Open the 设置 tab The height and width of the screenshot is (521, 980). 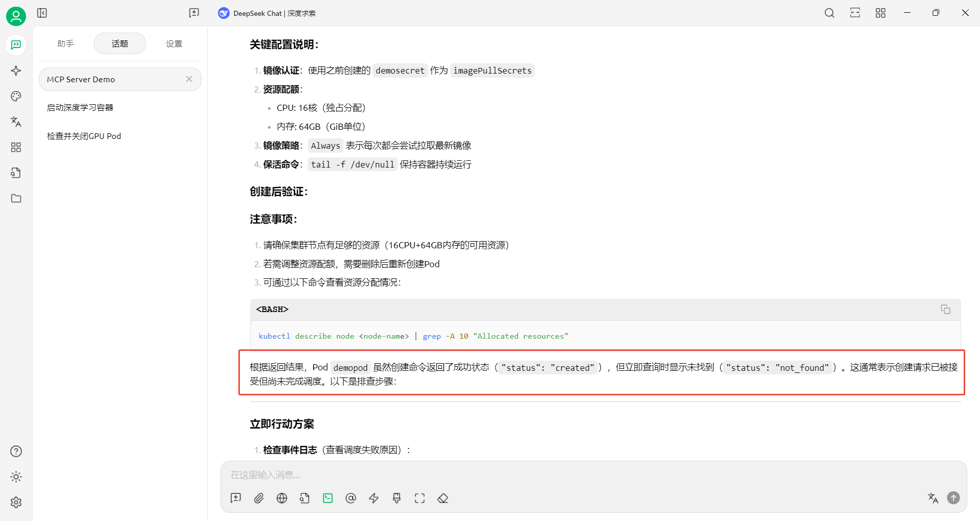click(174, 43)
